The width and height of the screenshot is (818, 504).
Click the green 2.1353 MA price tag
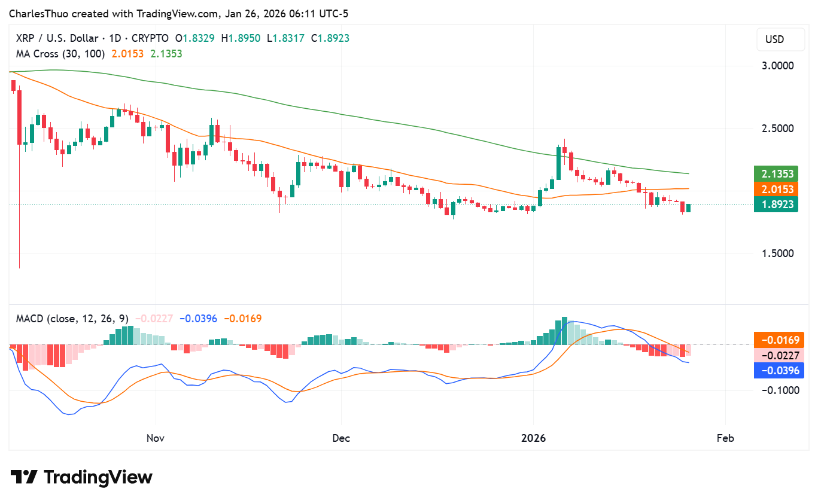(776, 173)
